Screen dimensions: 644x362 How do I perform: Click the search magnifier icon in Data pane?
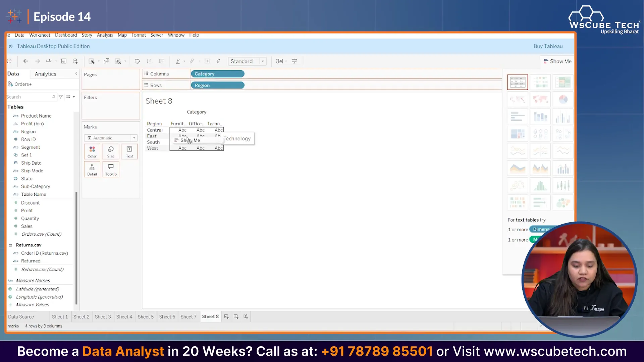(x=54, y=97)
